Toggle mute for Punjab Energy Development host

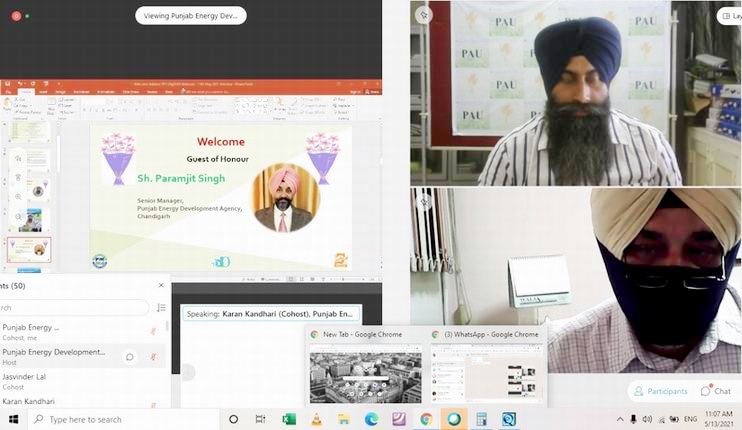click(153, 356)
